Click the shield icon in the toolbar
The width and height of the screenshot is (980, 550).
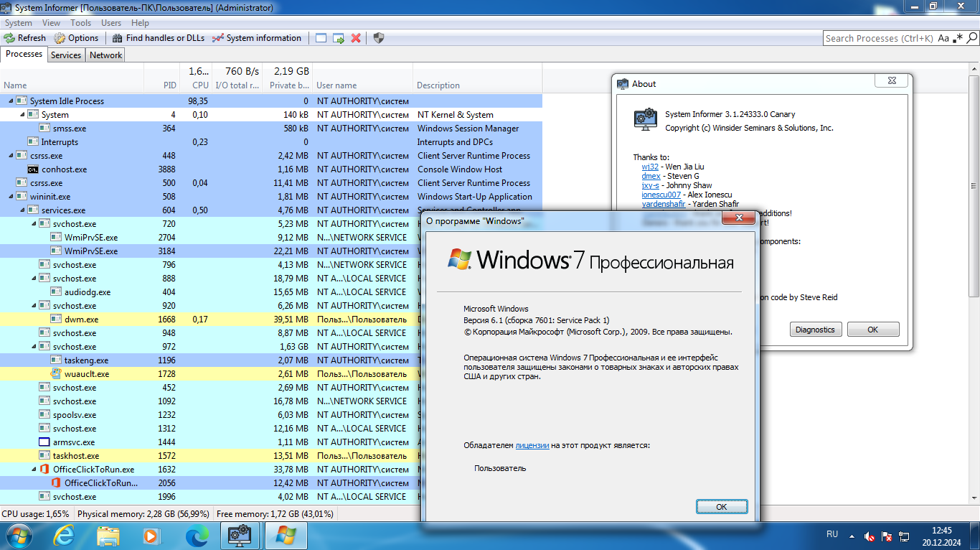pyautogui.click(x=379, y=38)
